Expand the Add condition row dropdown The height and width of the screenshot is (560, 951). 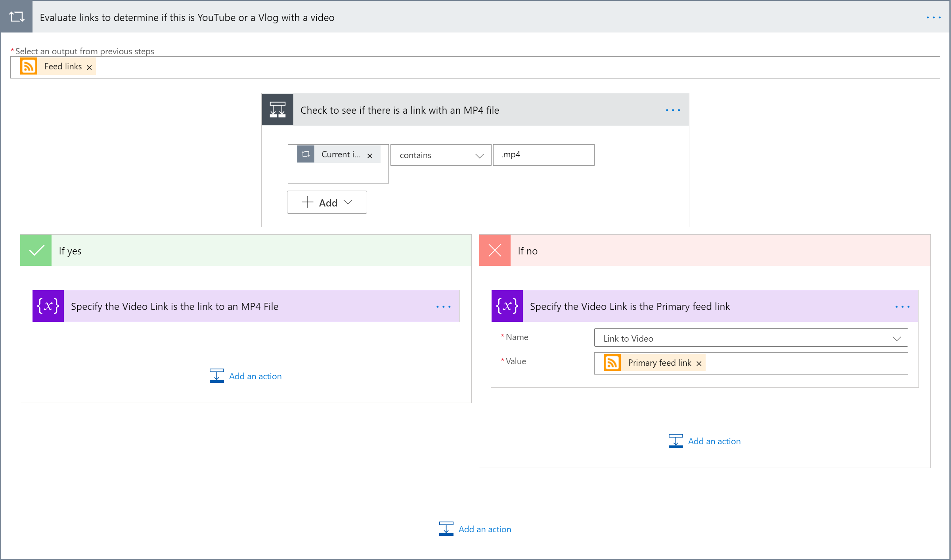[327, 203]
